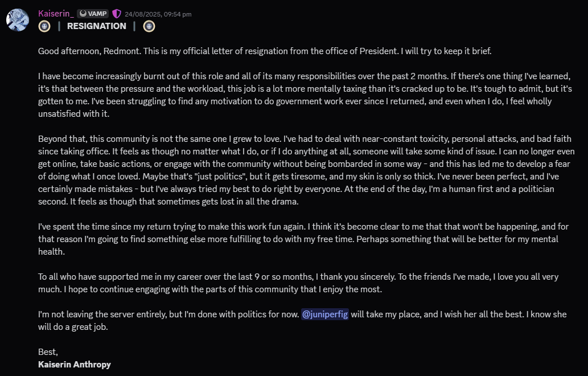The image size is (588, 376).
Task: Click the "Best," closing line
Action: click(48, 352)
